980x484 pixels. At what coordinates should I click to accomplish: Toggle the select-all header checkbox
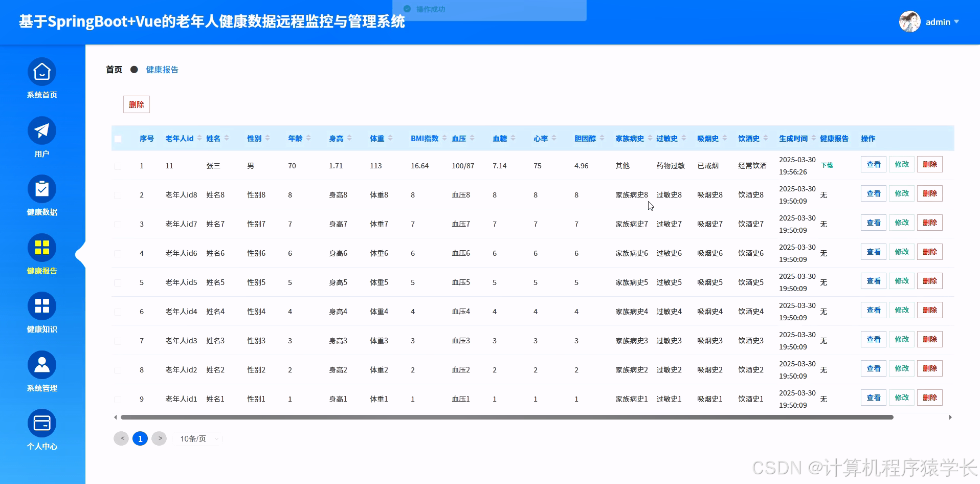118,139
